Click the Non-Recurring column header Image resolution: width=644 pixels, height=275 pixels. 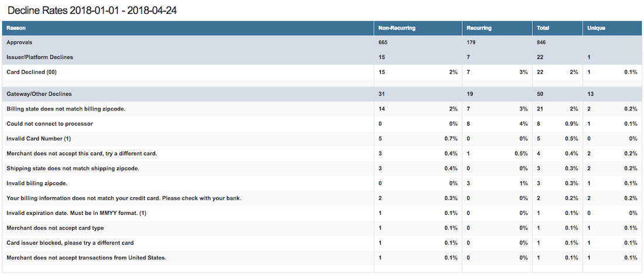pyautogui.click(x=395, y=28)
